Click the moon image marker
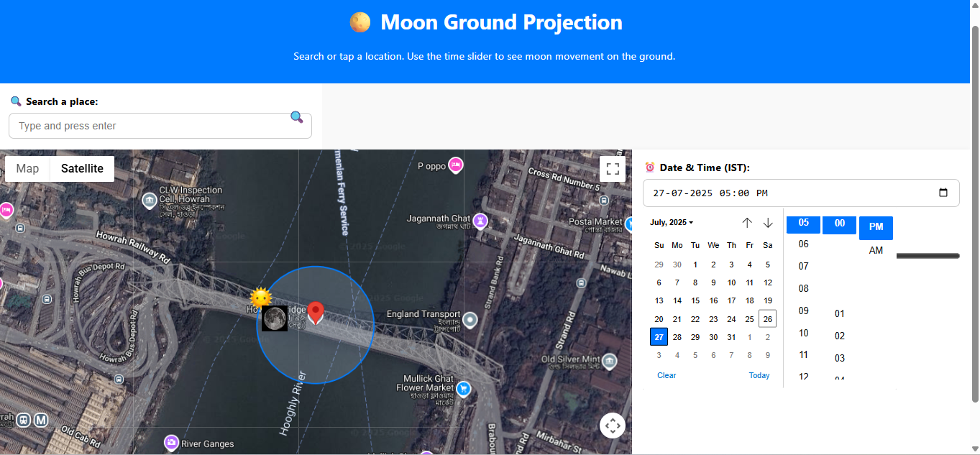 tap(275, 318)
